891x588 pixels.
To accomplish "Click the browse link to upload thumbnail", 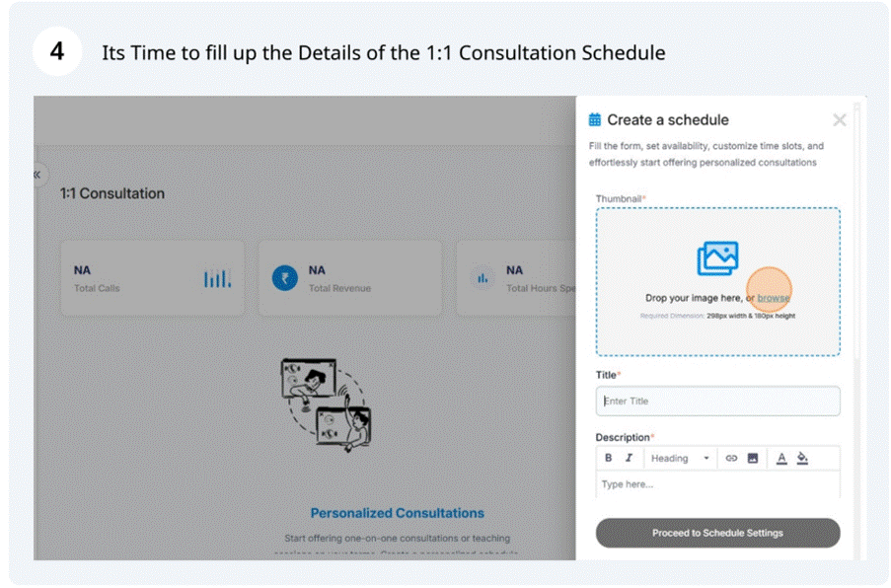I will (774, 298).
